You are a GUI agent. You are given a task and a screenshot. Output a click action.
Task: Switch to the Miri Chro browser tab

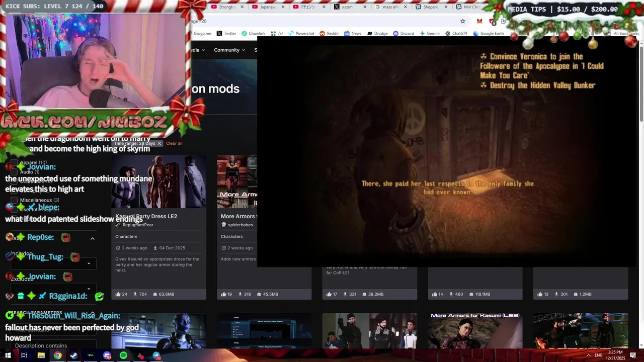470,7
